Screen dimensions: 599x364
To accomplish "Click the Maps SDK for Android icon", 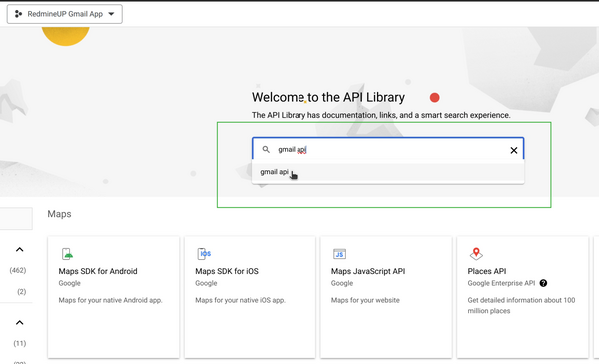I will tap(67, 254).
